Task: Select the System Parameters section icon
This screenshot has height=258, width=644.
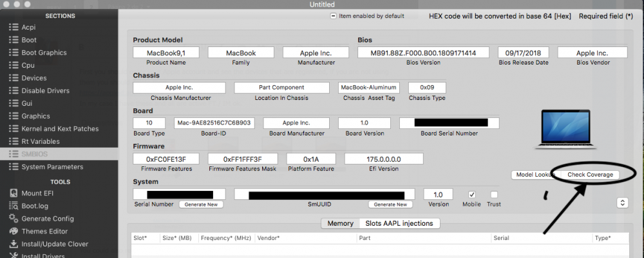Action: [x=14, y=166]
